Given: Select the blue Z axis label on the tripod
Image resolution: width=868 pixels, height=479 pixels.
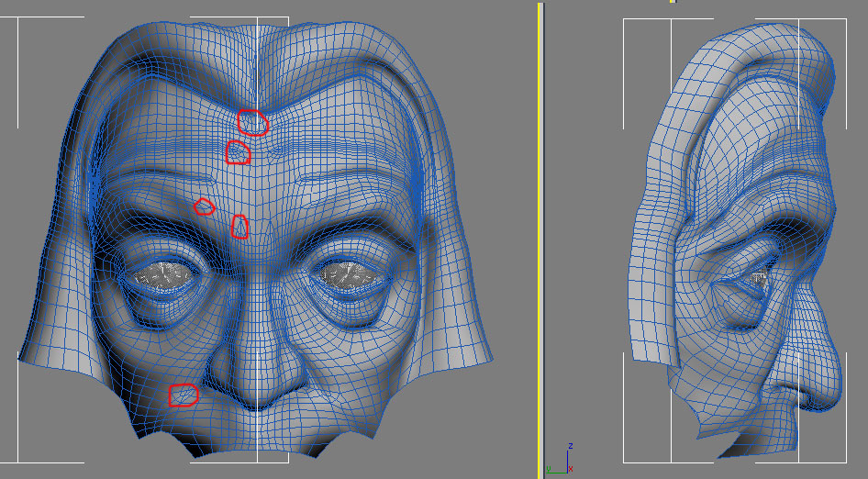Looking at the screenshot, I should coord(570,446).
